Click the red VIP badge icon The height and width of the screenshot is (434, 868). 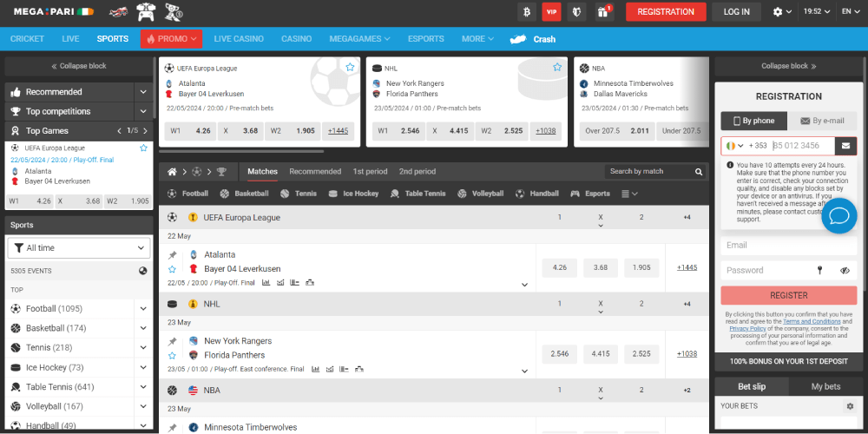pos(551,11)
